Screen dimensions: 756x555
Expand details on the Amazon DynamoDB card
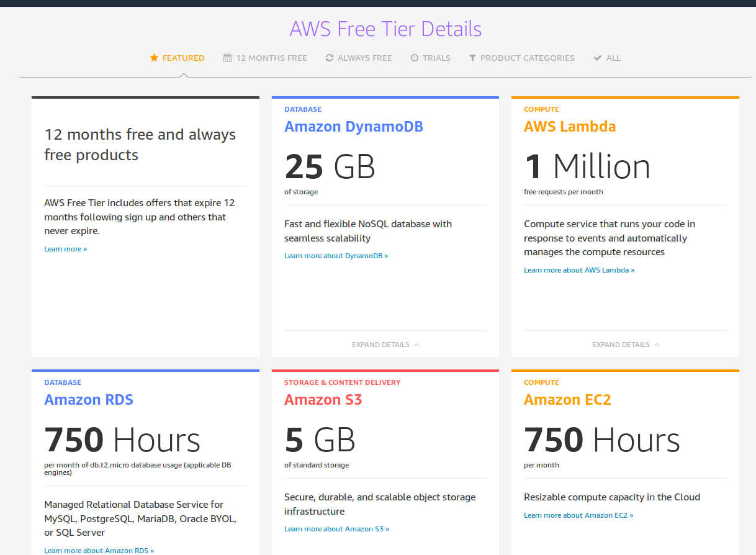(x=380, y=345)
